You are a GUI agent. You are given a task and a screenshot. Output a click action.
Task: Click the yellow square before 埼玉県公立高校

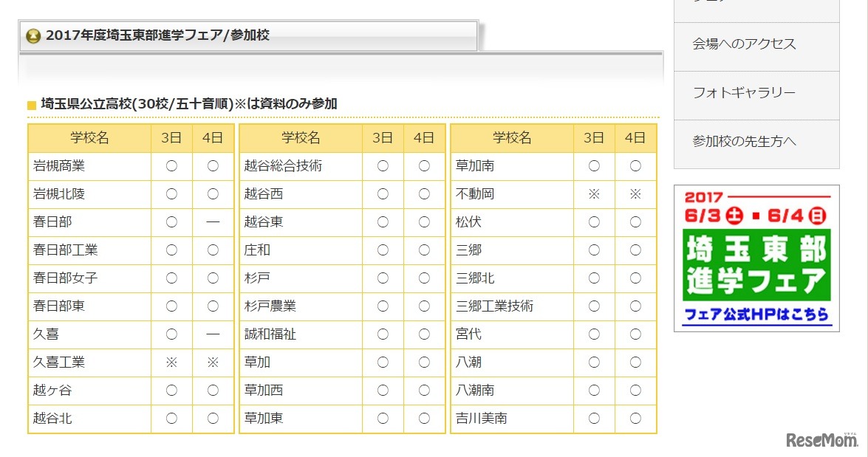[x=31, y=105]
